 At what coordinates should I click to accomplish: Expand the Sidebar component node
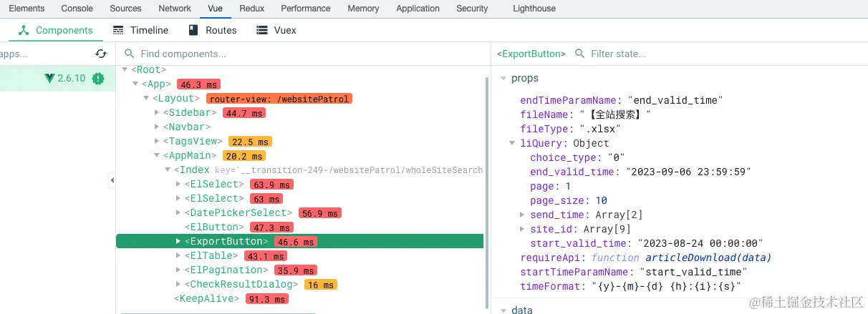[157, 113]
